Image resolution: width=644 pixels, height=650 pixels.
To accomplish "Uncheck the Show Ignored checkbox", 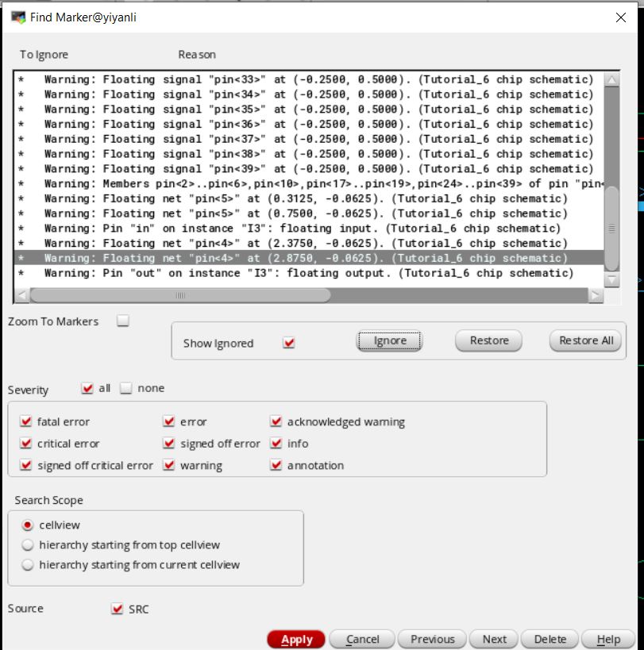I will coord(289,343).
